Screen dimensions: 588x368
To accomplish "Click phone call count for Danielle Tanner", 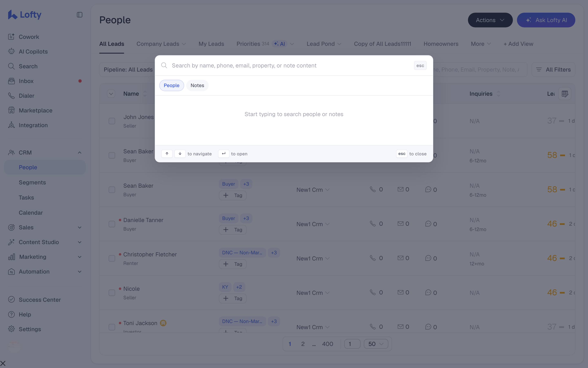I will coord(376,224).
